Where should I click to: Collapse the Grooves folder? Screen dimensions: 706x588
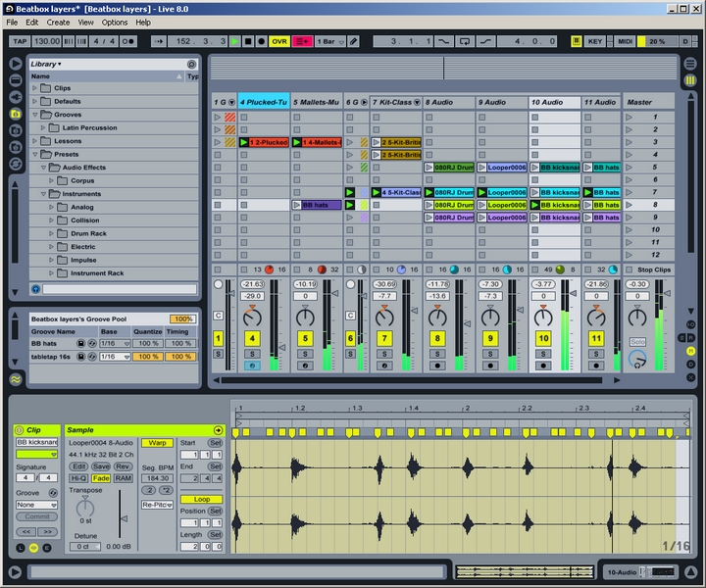tap(34, 115)
